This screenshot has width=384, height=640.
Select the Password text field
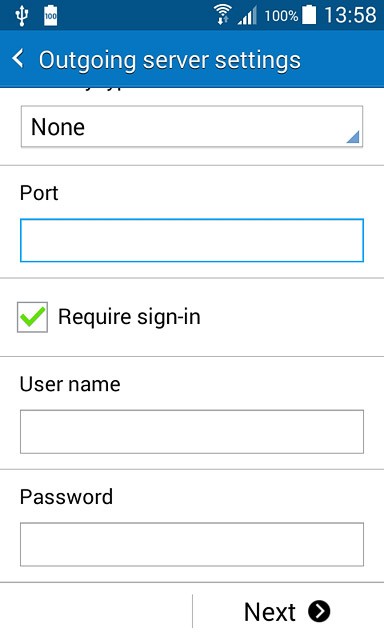(192, 544)
